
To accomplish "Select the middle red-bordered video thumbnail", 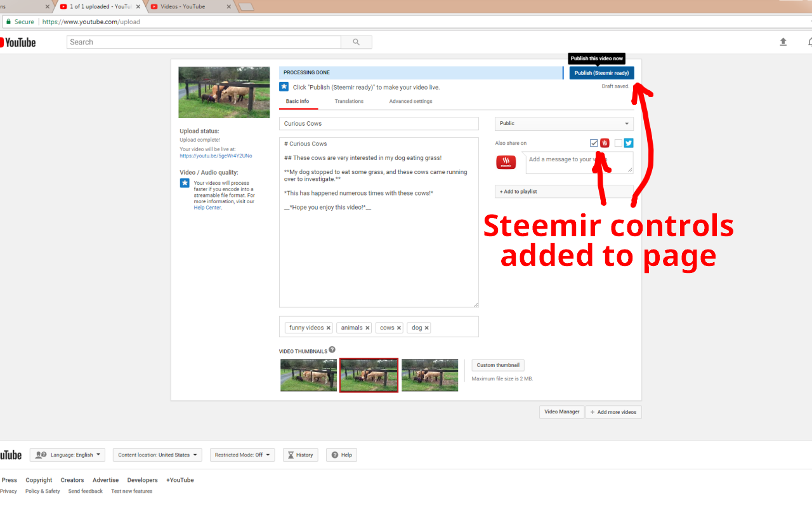I will pyautogui.click(x=369, y=375).
